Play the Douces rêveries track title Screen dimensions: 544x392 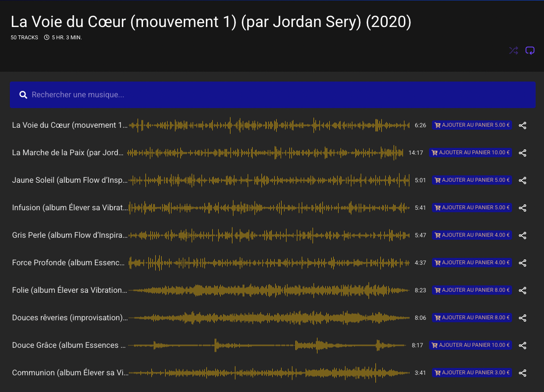(69, 318)
